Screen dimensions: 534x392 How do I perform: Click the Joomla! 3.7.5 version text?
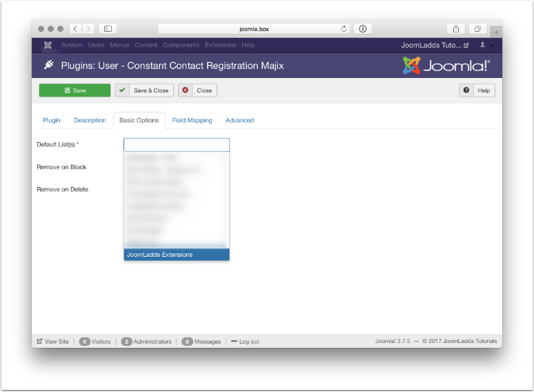(x=393, y=341)
